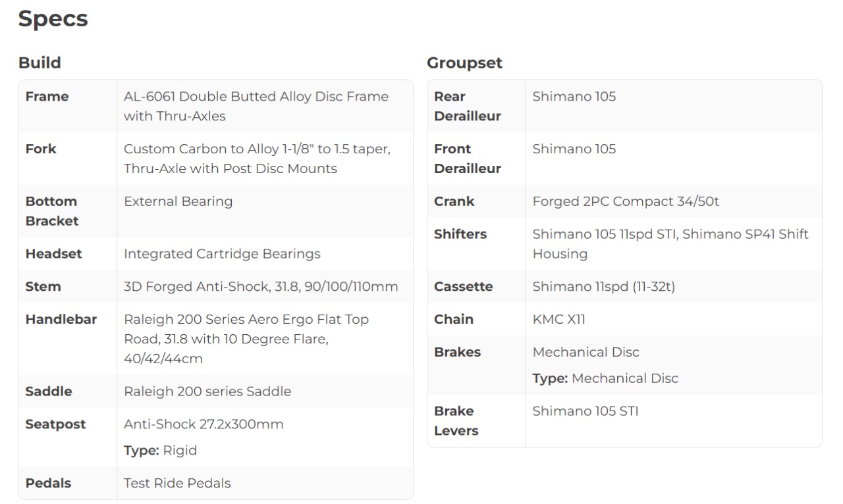Click the Groupset section heading
The width and height of the screenshot is (843, 504).
(x=464, y=63)
